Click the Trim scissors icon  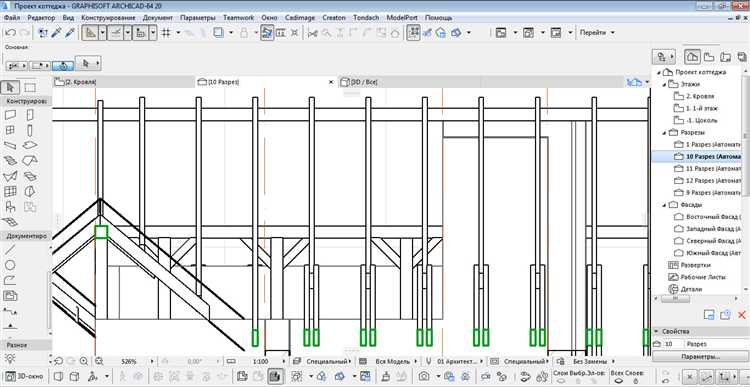click(312, 33)
